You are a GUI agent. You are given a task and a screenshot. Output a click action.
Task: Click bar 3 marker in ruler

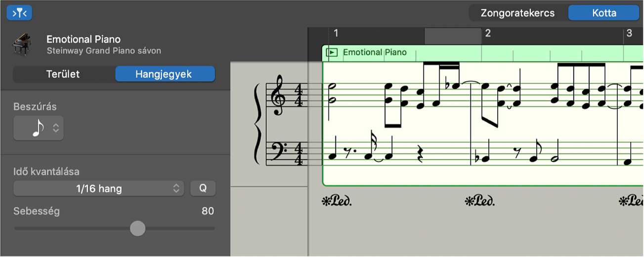629,34
